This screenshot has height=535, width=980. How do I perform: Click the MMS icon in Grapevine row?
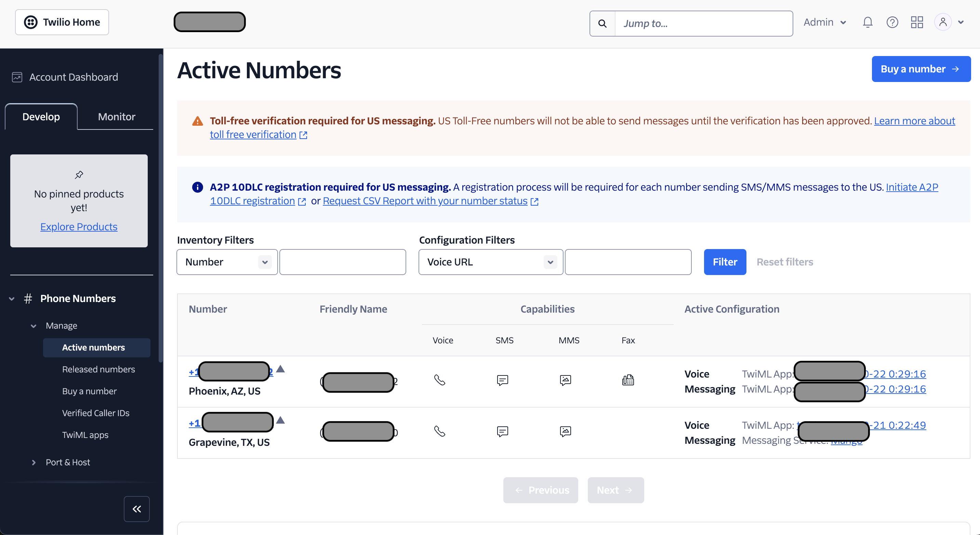click(565, 431)
